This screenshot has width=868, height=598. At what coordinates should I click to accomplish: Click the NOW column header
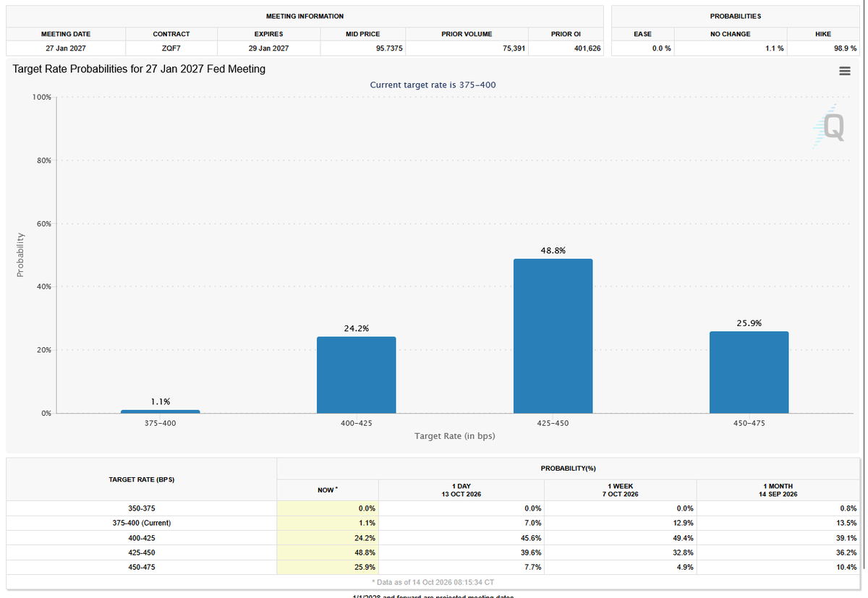pos(327,490)
